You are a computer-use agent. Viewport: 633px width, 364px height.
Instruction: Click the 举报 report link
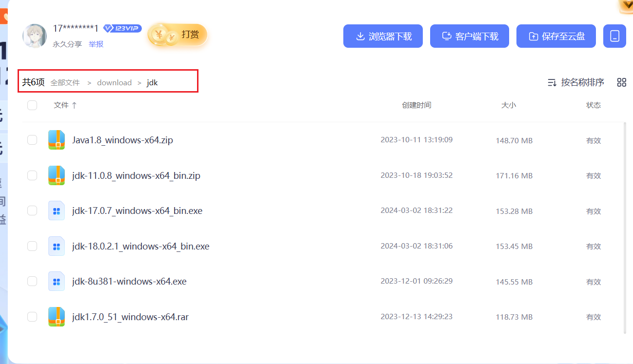[x=96, y=44]
